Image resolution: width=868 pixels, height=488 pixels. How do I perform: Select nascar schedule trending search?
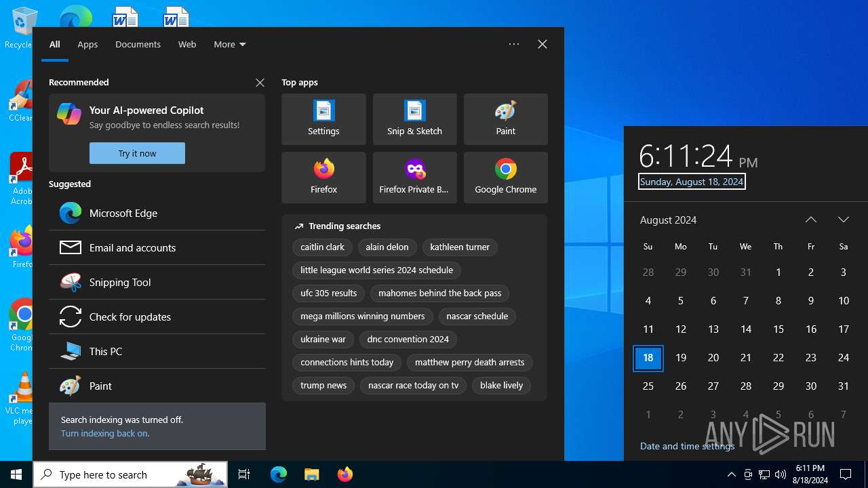[x=477, y=317]
